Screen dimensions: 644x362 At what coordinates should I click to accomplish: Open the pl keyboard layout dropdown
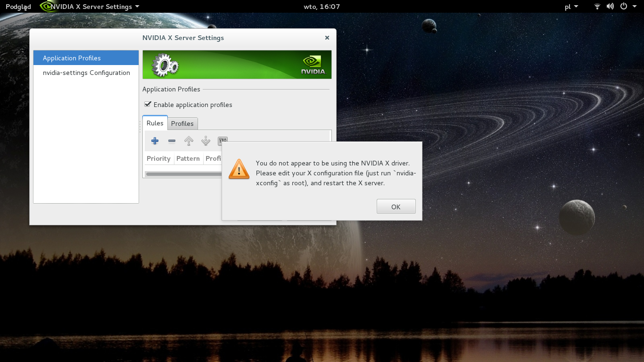(571, 7)
